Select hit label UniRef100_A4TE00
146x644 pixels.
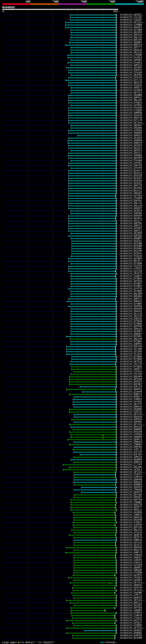(x=131, y=575)
